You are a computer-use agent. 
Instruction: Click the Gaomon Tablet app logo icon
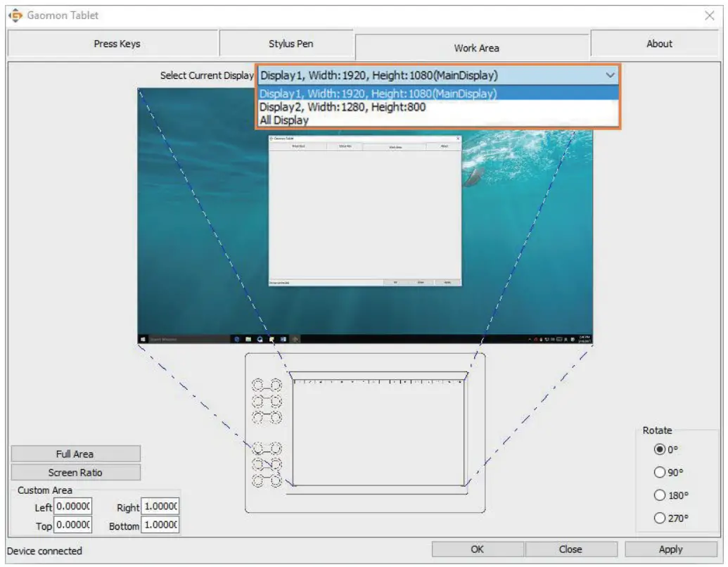[x=15, y=15]
